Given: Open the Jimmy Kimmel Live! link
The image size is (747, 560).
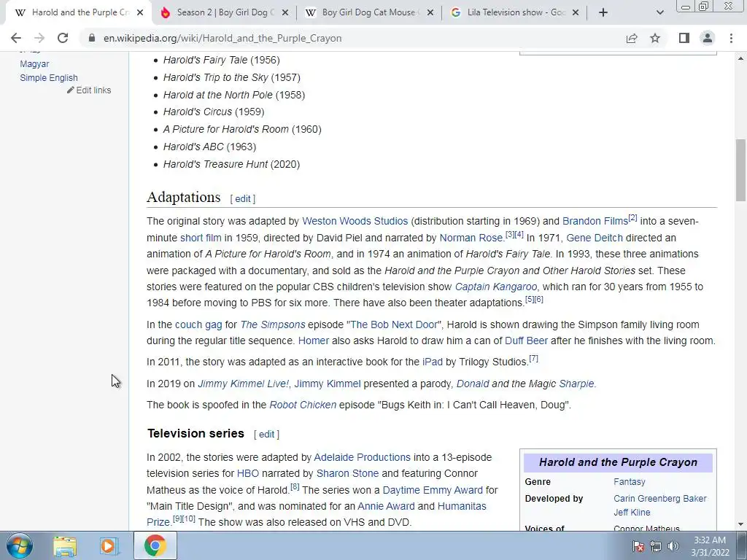Looking at the screenshot, I should click(x=243, y=384).
